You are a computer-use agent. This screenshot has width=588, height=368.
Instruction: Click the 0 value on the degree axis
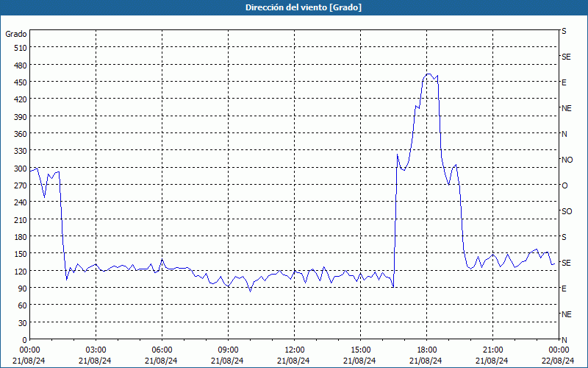25,340
